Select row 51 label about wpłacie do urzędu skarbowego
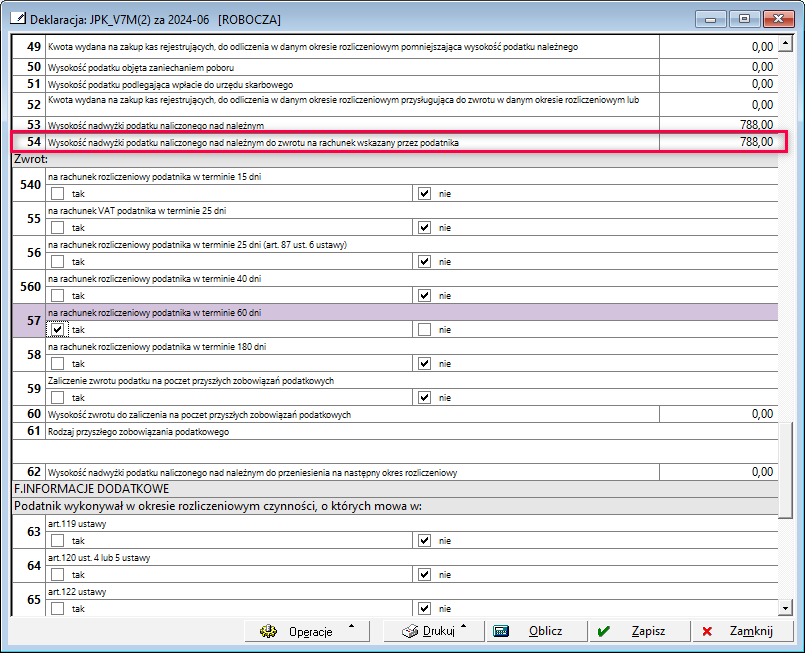The width and height of the screenshot is (805, 653). click(170, 85)
